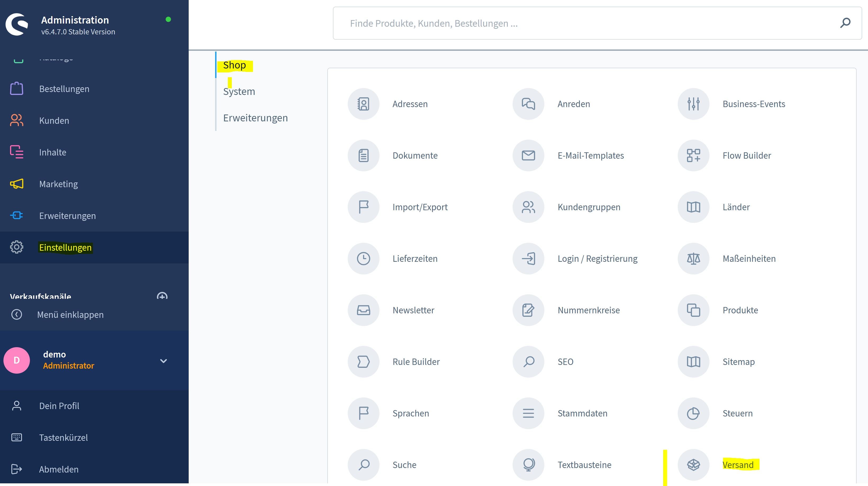Open Marketing in the sidebar
The height and width of the screenshot is (486, 868).
click(x=94, y=184)
